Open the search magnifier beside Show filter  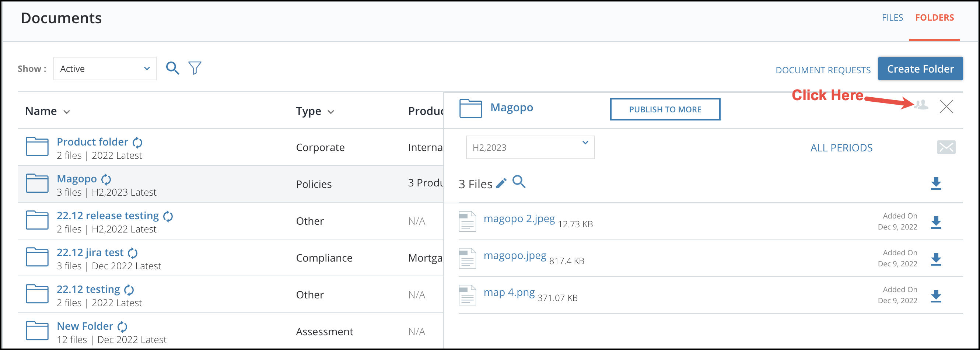(172, 68)
